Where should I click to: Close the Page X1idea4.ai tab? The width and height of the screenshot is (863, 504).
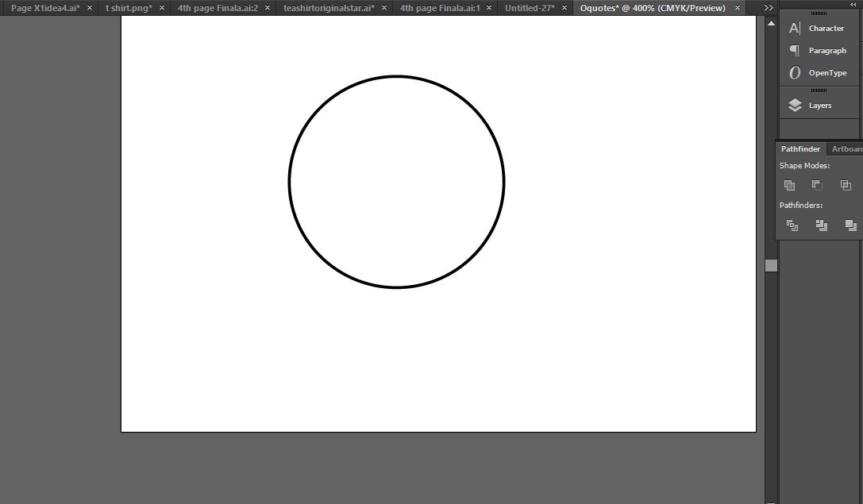(x=90, y=8)
